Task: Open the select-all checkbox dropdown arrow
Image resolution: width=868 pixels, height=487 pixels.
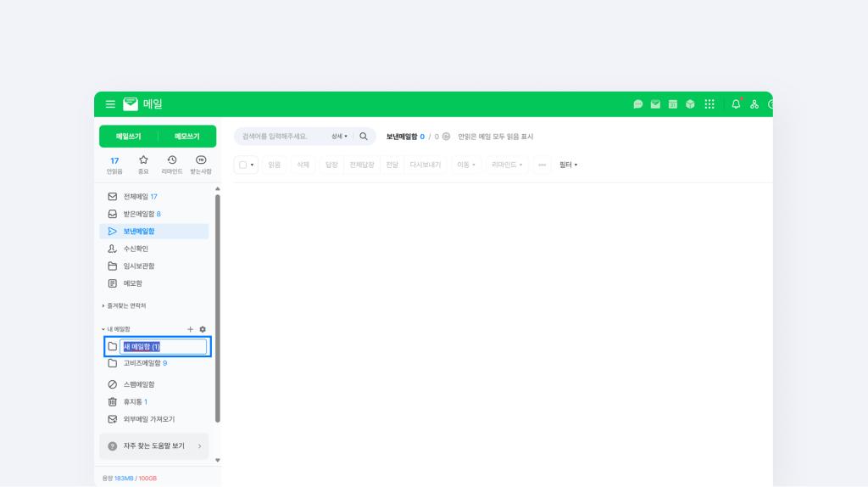Action: (252, 165)
